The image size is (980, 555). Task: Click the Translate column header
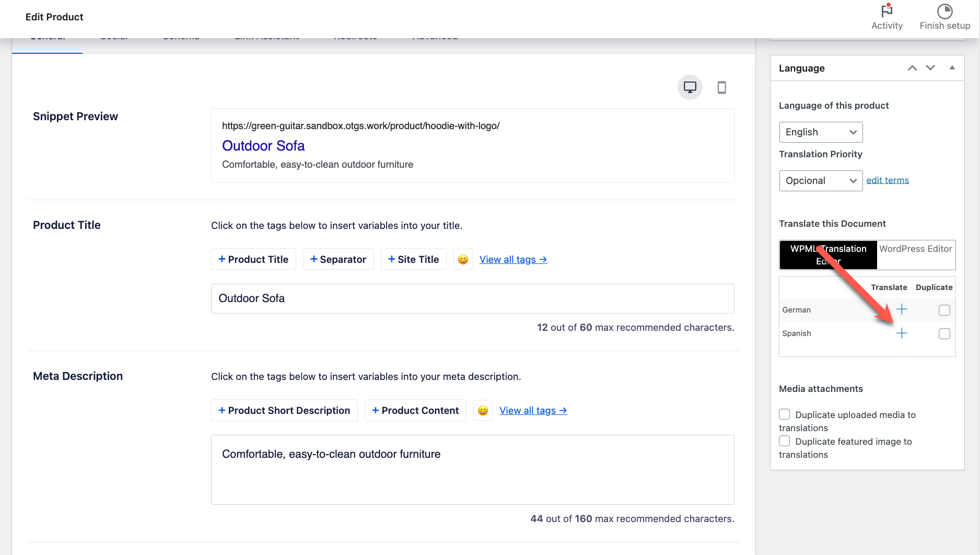click(x=889, y=287)
